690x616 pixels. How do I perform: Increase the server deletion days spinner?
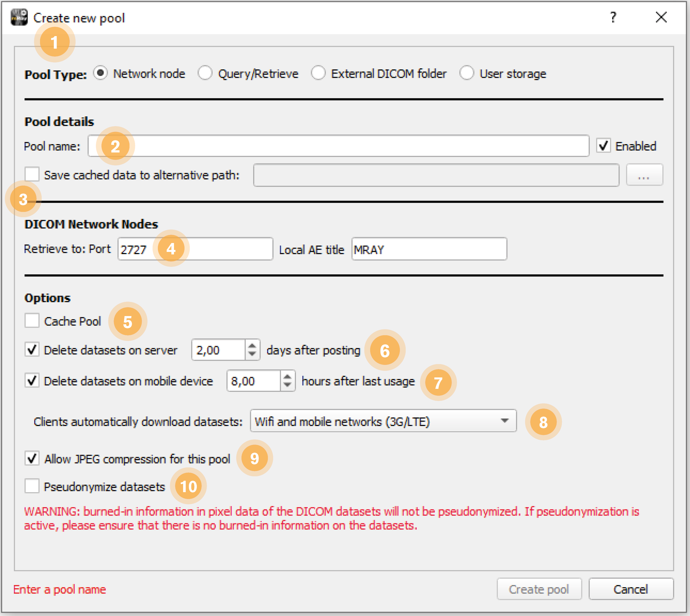(252, 345)
